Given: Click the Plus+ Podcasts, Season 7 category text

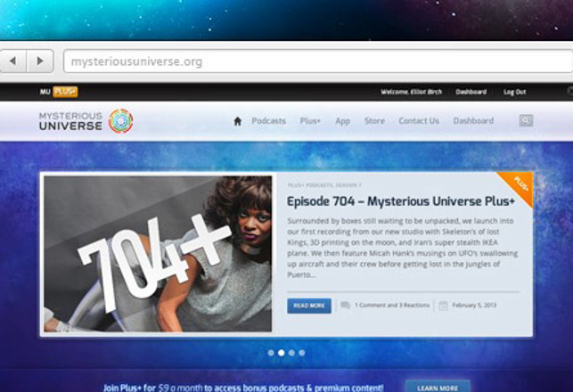Looking at the screenshot, I should (324, 185).
